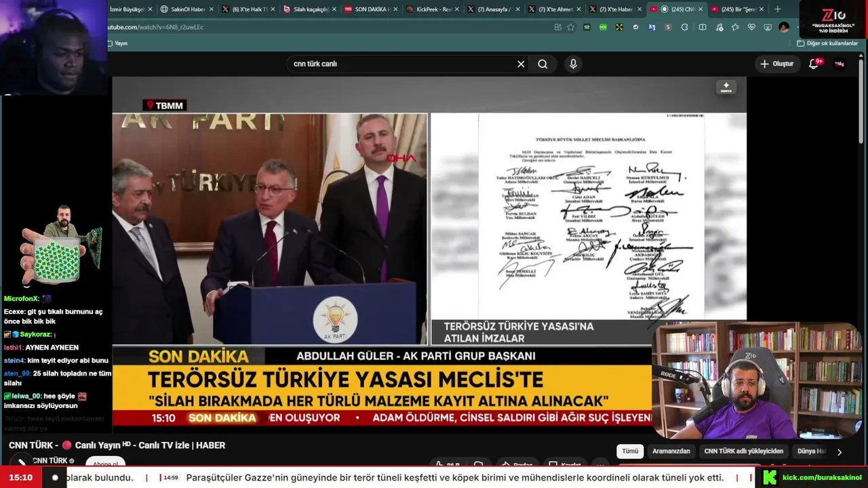Open YouTube notifications bell
Screen dimensions: 868x488
pyautogui.click(x=814, y=64)
